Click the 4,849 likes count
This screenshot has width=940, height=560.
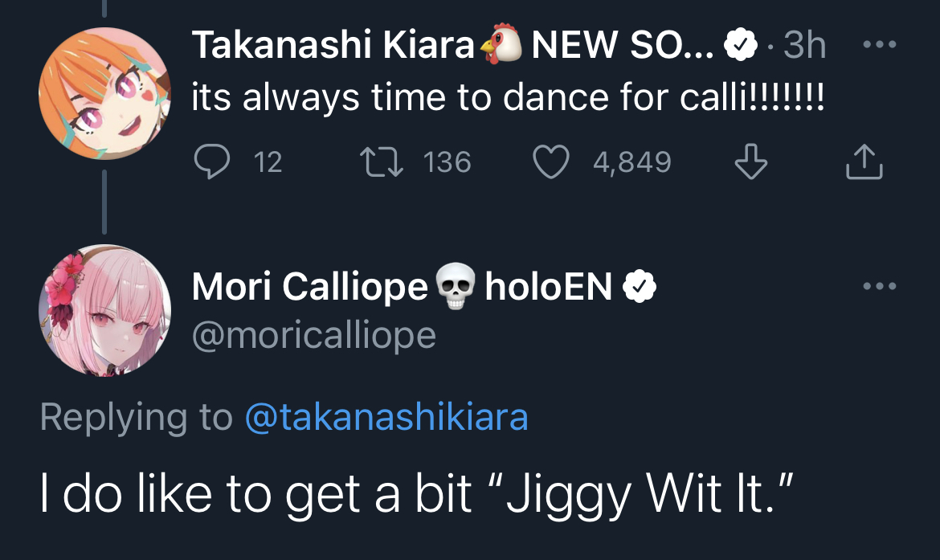click(631, 162)
